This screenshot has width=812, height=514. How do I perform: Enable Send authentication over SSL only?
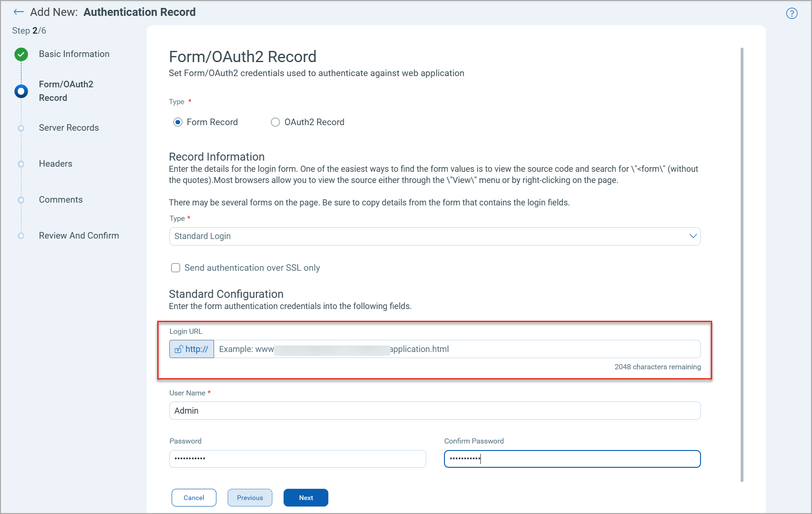pos(175,268)
